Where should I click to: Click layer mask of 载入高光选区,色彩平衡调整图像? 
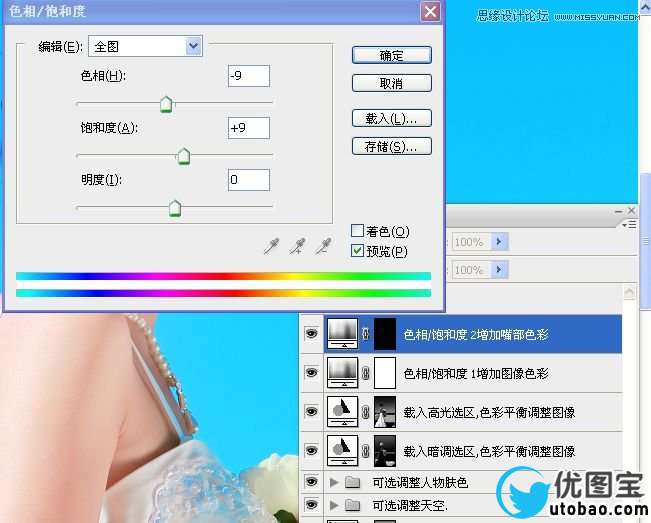click(x=385, y=411)
